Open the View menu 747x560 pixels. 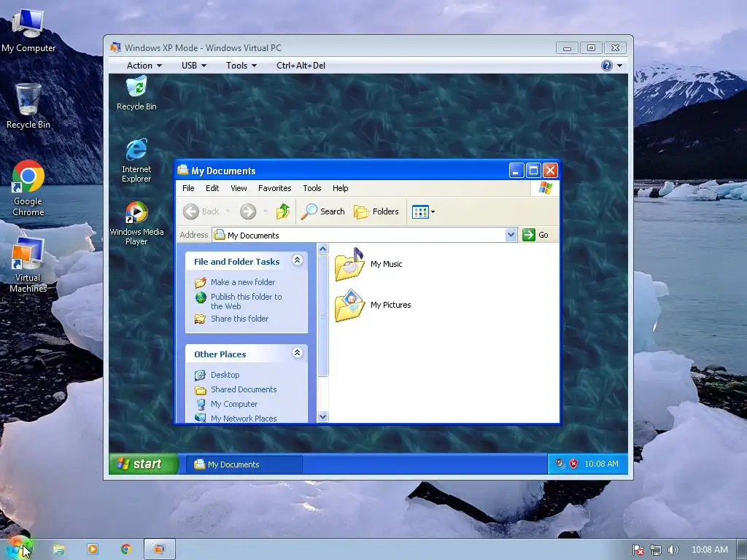(239, 188)
